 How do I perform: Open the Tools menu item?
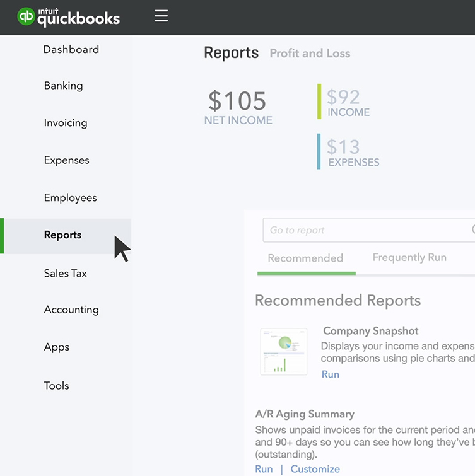tap(57, 386)
